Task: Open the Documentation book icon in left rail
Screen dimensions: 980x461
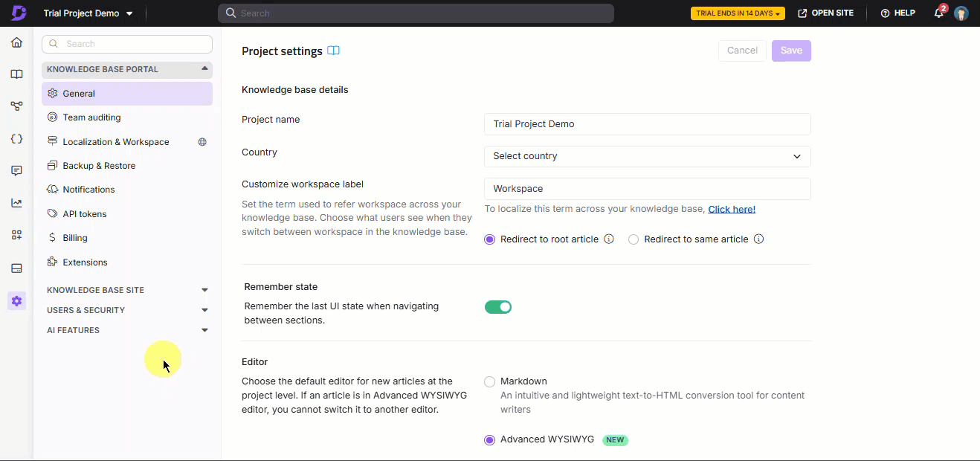Action: [16, 74]
